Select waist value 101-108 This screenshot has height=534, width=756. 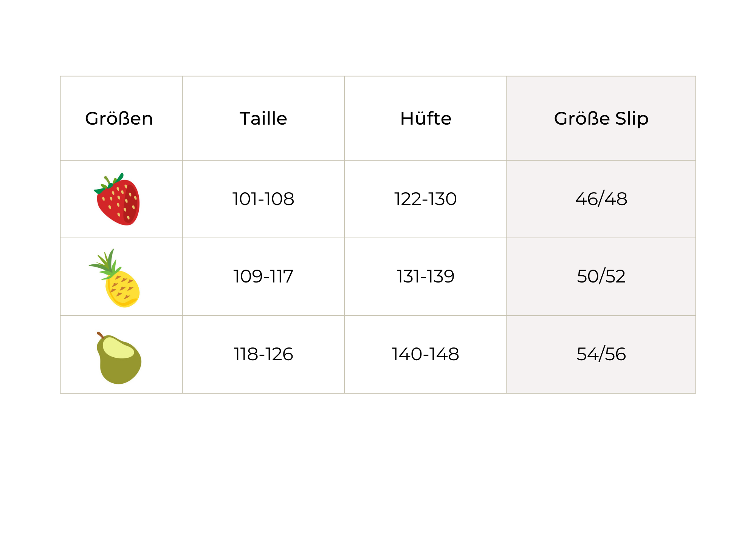coord(263,199)
